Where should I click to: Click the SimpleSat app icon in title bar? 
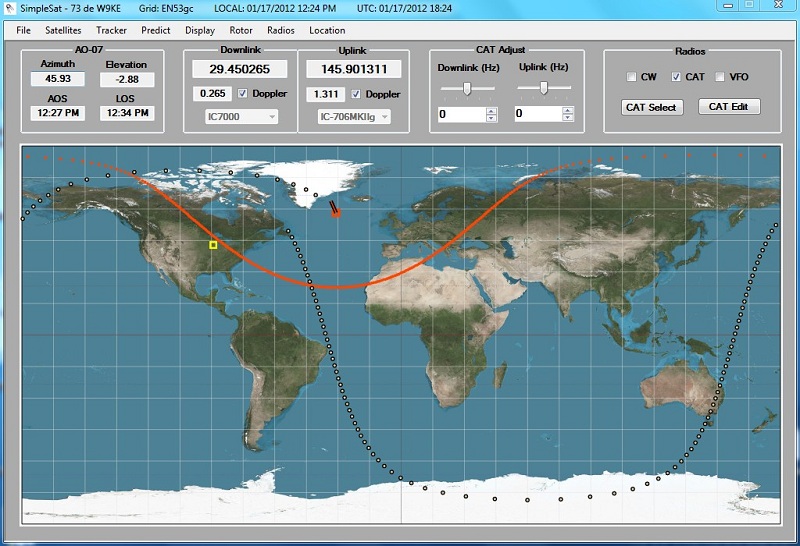coord(9,8)
